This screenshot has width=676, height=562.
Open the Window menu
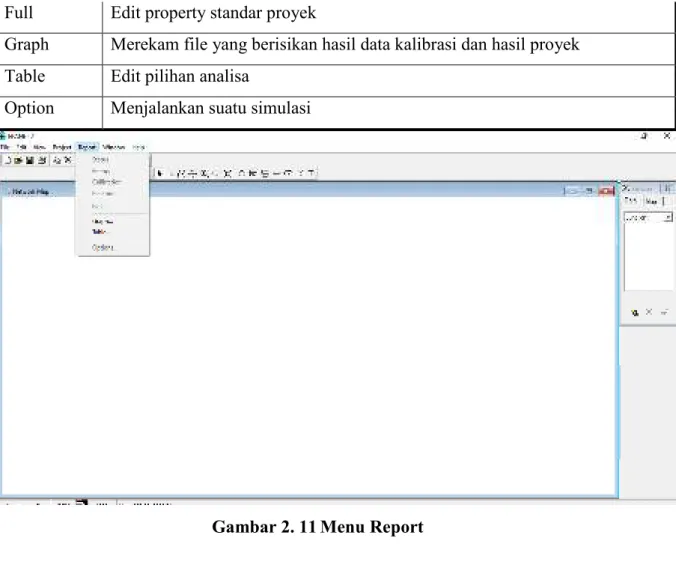(x=114, y=147)
